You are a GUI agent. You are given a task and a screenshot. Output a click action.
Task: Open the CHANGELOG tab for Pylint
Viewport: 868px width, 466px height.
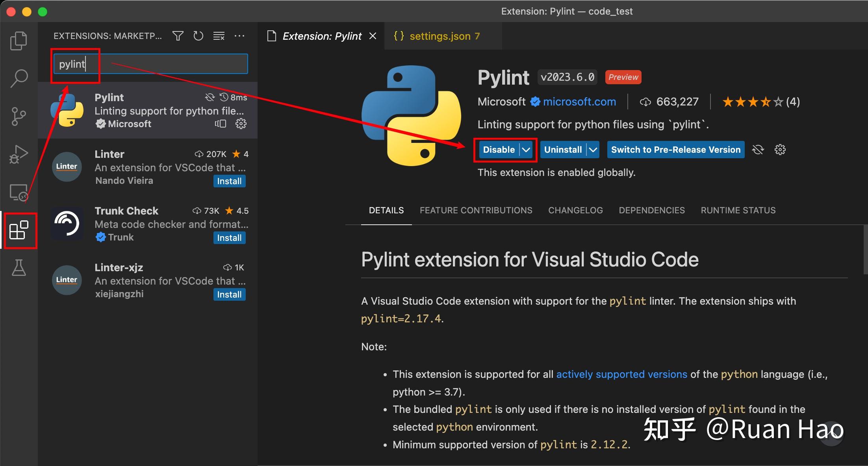tap(575, 210)
